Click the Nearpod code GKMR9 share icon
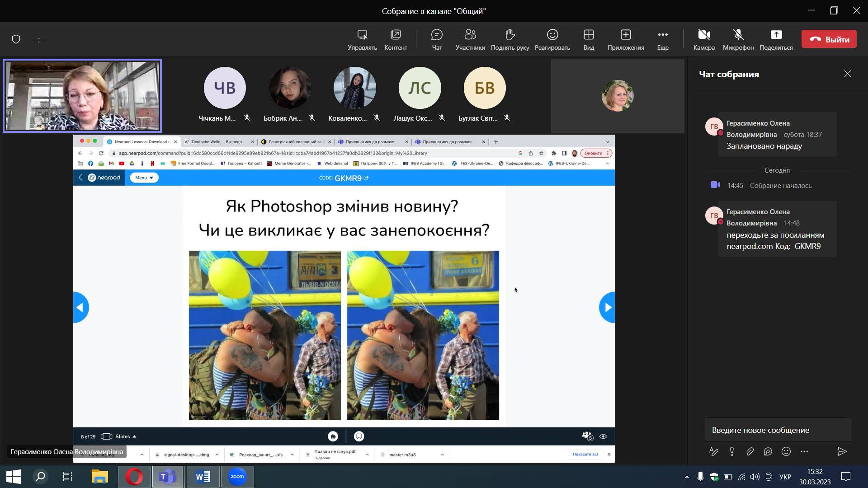The image size is (868, 488). [x=366, y=178]
